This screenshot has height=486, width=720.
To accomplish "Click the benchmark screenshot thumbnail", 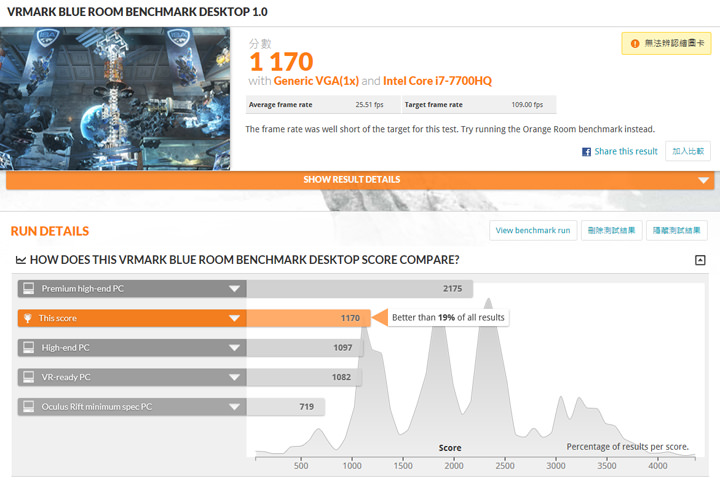I will click(x=115, y=98).
